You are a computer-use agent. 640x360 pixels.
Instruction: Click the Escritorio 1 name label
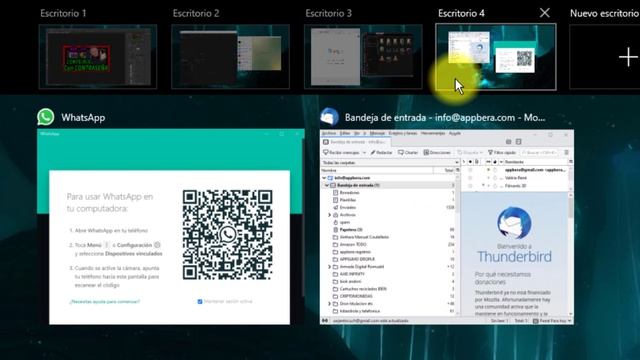63,13
